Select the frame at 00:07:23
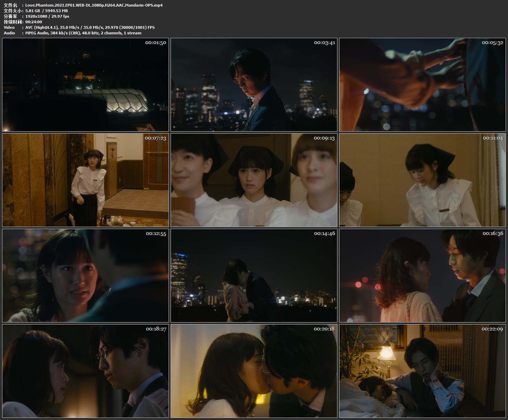The height and width of the screenshot is (420, 508). point(85,180)
